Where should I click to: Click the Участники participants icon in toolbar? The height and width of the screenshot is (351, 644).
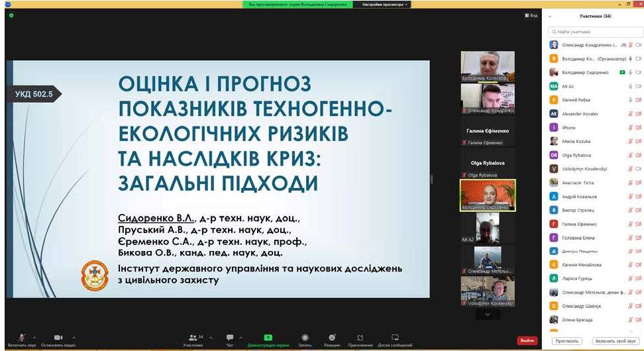[193, 338]
